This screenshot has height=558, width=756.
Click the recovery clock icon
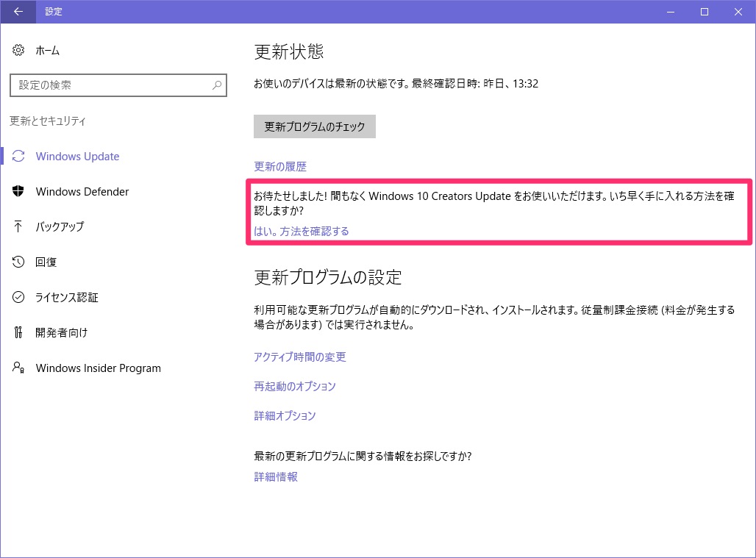click(x=18, y=262)
